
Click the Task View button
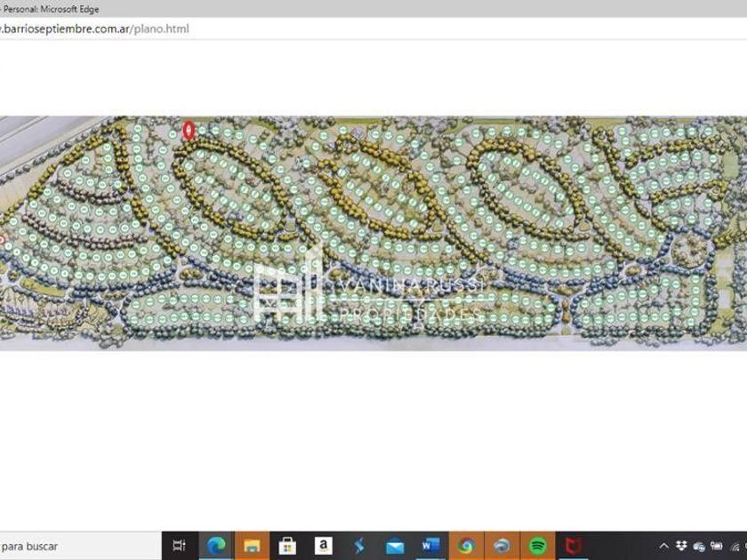point(179,546)
